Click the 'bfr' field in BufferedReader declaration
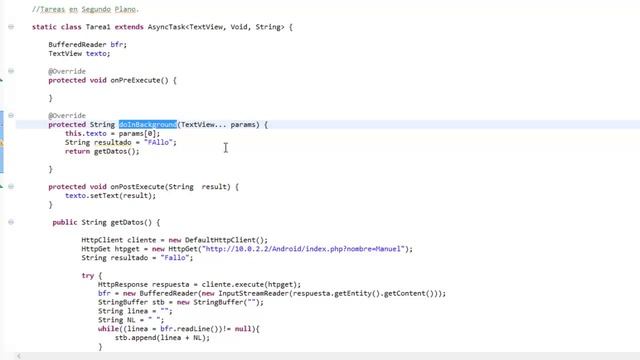Screen dimensions: 640x360 click(x=116, y=44)
